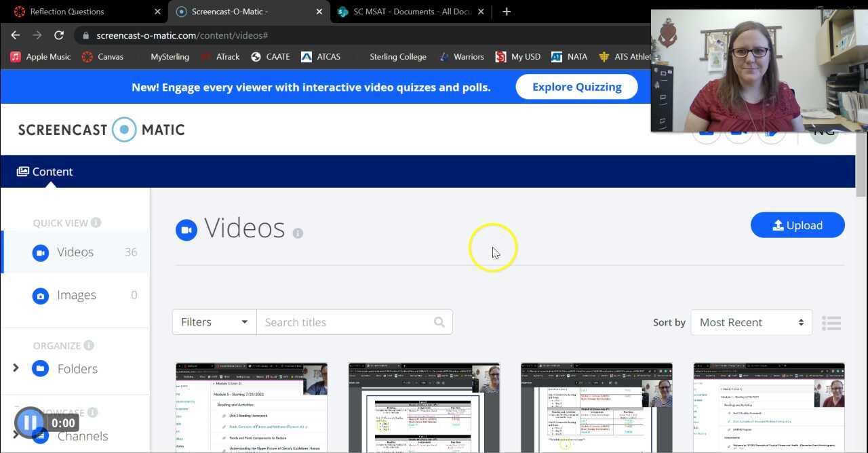Open Warriors bookmark

click(461, 57)
